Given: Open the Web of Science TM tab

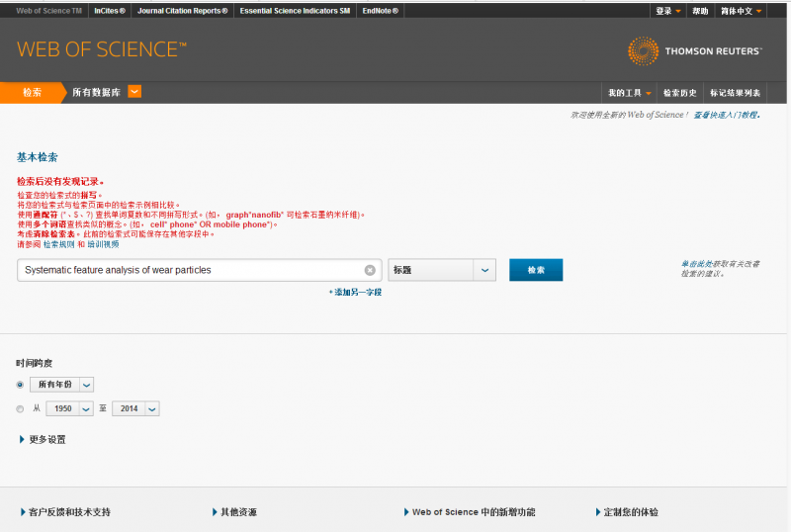Looking at the screenshot, I should point(48,11).
